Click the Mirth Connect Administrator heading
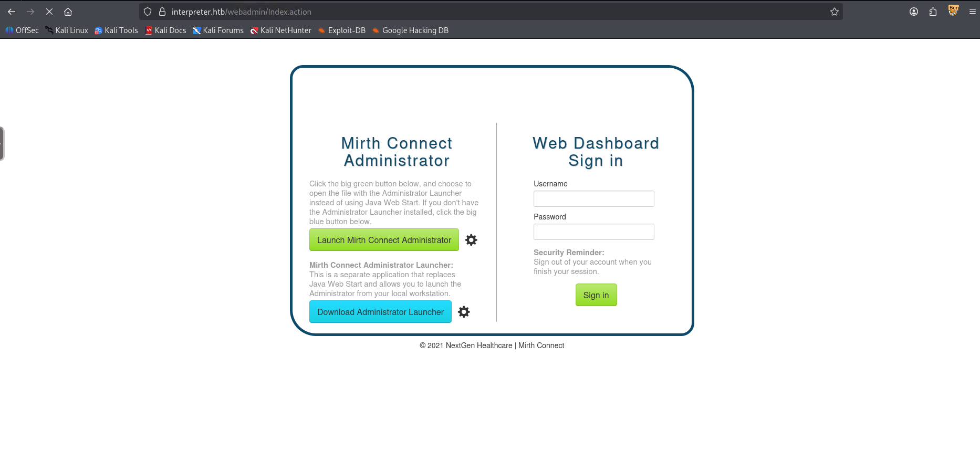The width and height of the screenshot is (980, 451). [397, 152]
